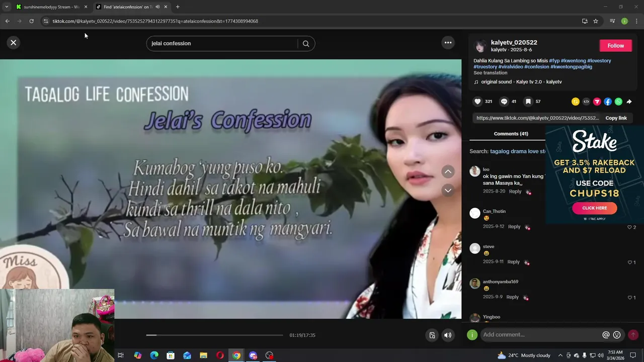Share to Facebook icon

click(608, 102)
